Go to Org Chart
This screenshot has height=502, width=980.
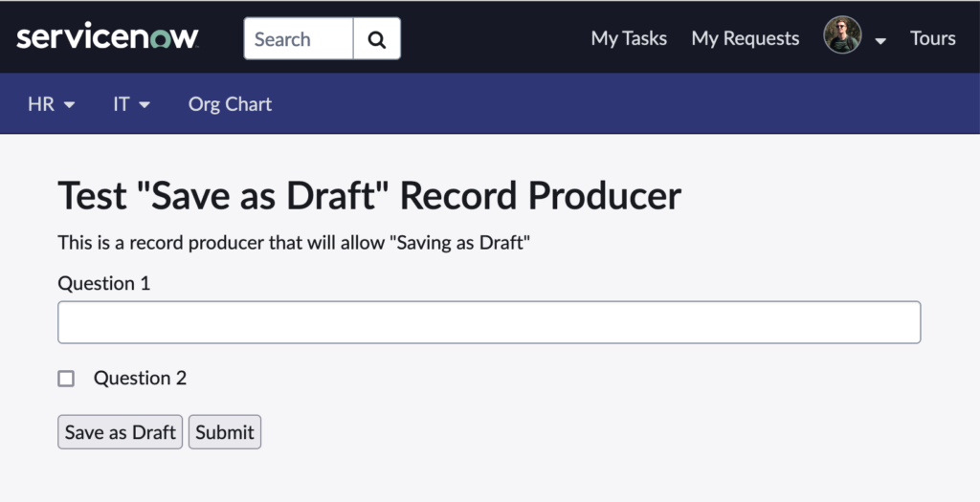[x=230, y=104]
